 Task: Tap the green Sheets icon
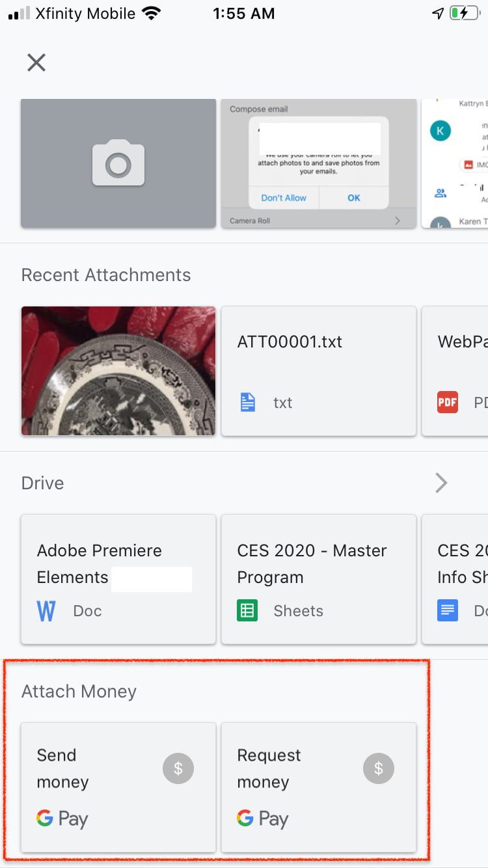point(247,611)
